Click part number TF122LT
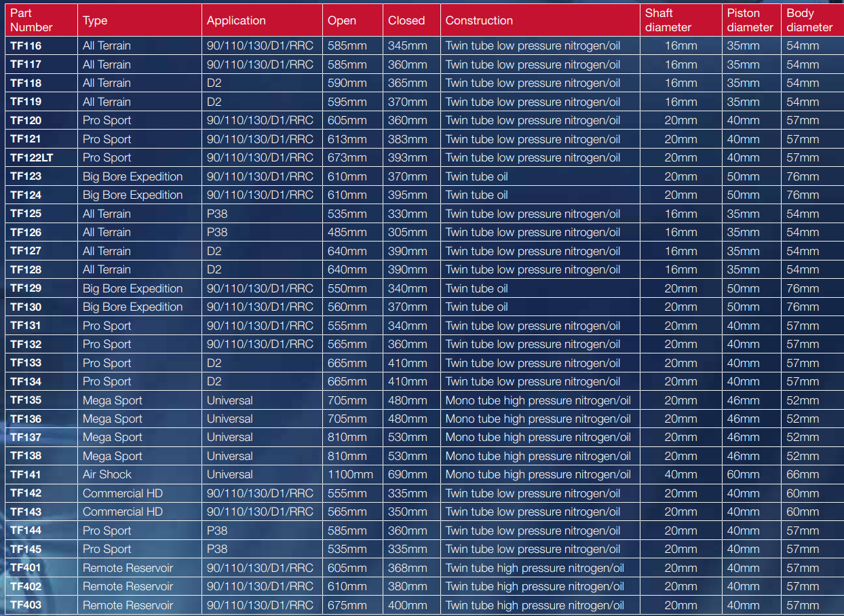The width and height of the screenshot is (844, 616). (x=31, y=158)
